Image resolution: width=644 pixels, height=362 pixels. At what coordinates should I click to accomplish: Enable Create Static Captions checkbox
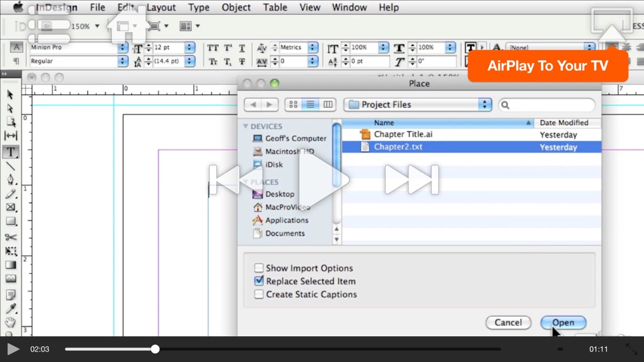258,294
